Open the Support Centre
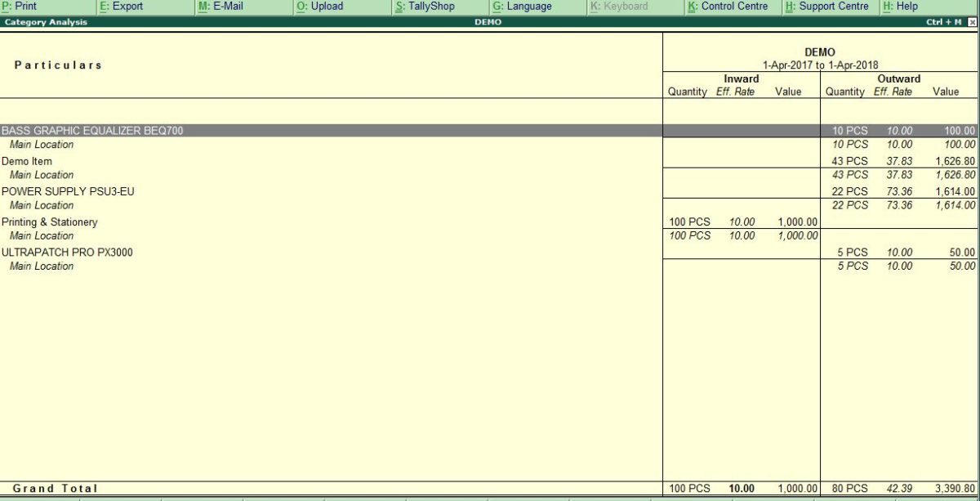 coord(827,6)
